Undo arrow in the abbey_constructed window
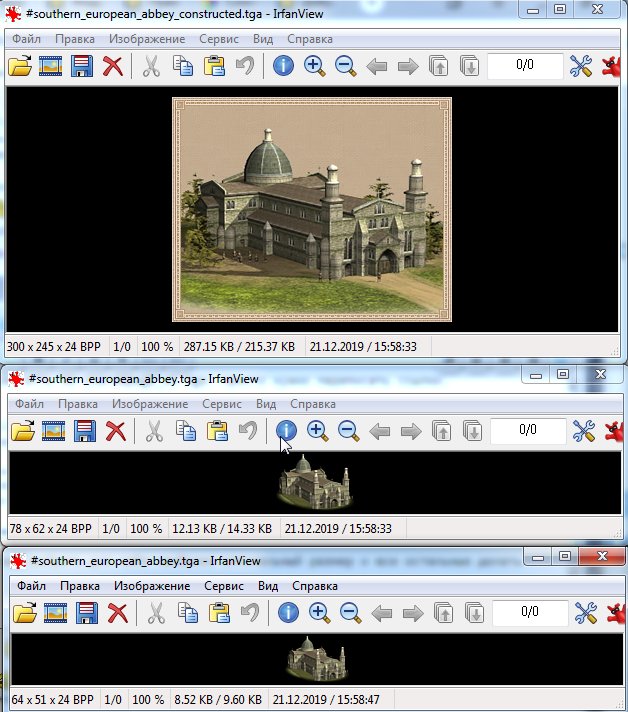628x712 pixels. click(245, 66)
